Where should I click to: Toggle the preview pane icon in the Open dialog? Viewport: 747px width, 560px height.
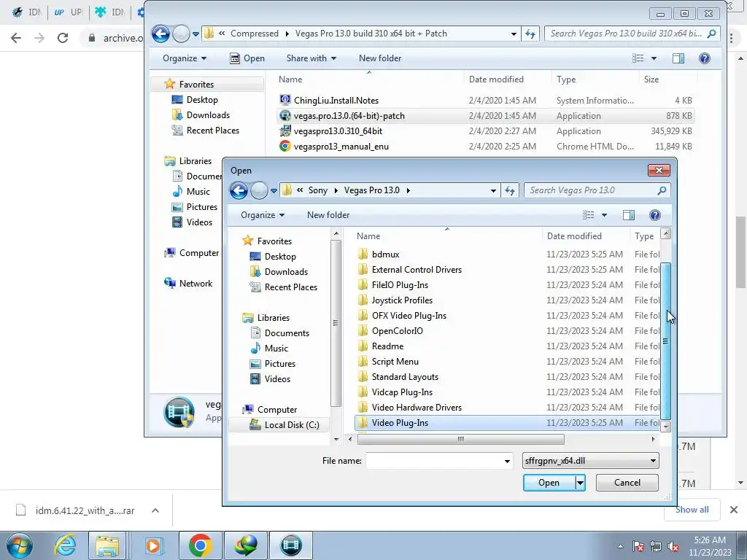628,215
